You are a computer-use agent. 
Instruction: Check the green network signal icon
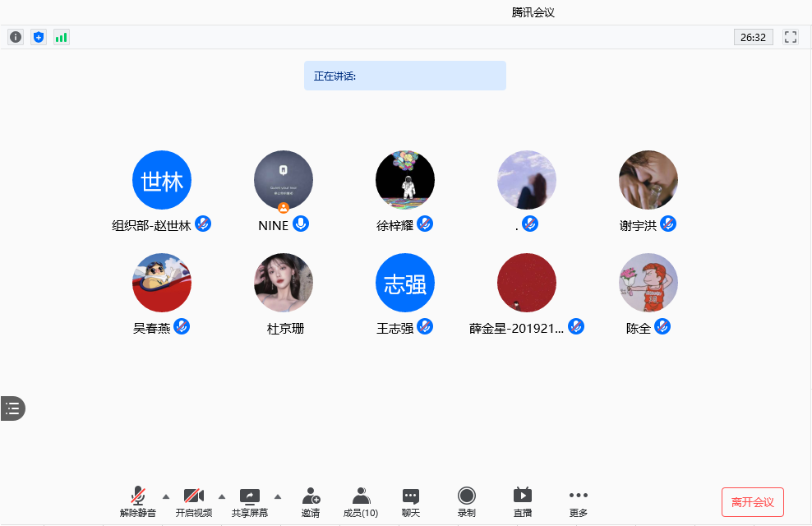pos(61,37)
